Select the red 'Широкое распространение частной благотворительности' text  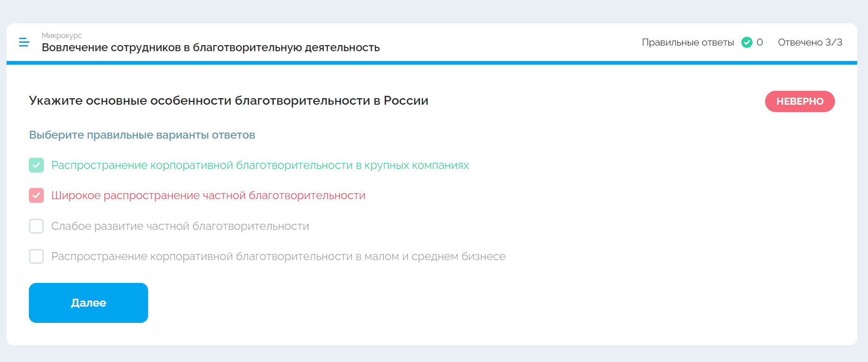point(208,195)
